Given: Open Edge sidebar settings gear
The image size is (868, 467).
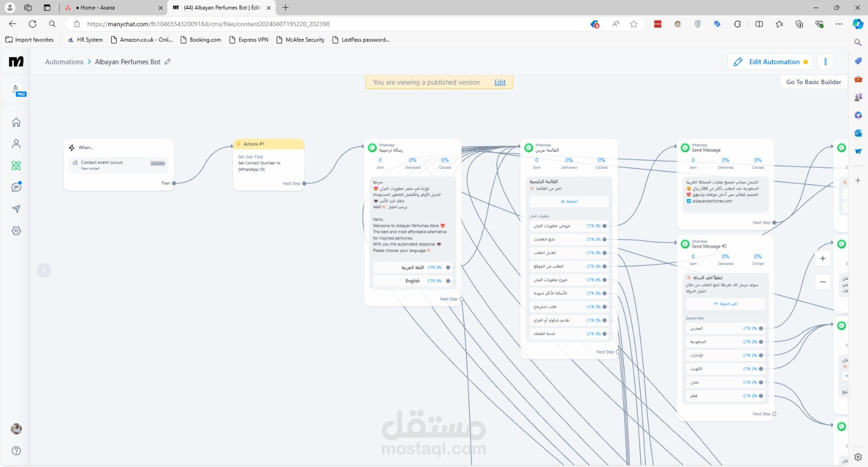Looking at the screenshot, I should (x=858, y=457).
